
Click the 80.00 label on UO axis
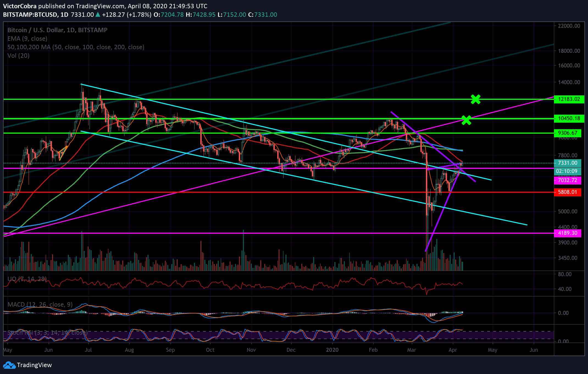click(565, 274)
